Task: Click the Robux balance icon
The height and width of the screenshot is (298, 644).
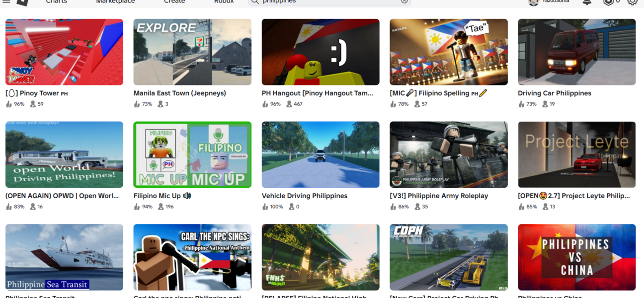Action: (608, 2)
